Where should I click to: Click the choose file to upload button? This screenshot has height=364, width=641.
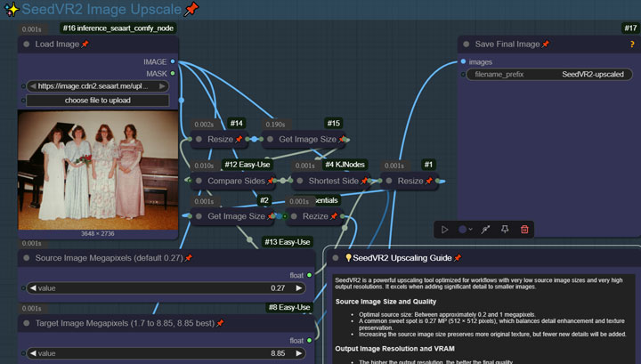(97, 101)
